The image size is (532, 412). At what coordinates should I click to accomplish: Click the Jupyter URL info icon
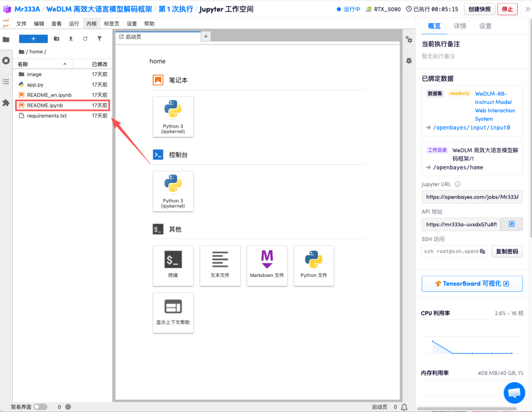[457, 184]
